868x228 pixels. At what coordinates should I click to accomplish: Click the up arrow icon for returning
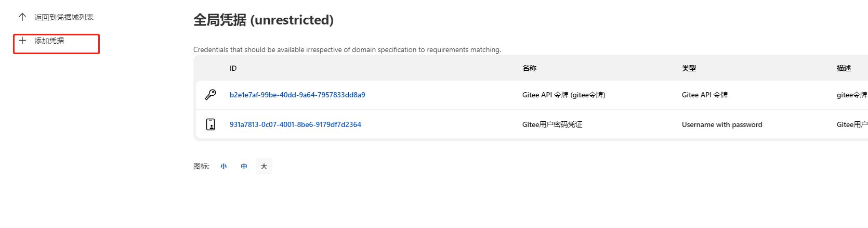click(22, 17)
